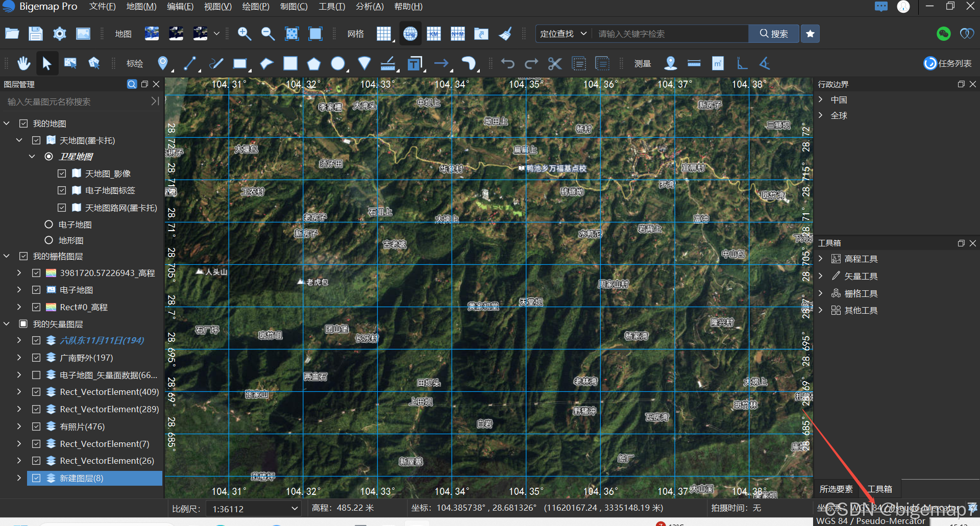
Task: Select the angle measurement icon
Action: pos(765,63)
